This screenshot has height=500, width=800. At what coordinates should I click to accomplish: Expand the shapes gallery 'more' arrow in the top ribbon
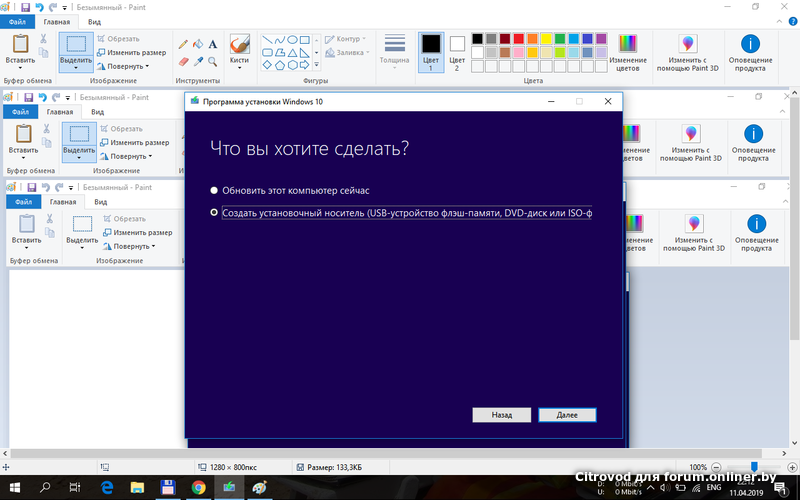316,65
